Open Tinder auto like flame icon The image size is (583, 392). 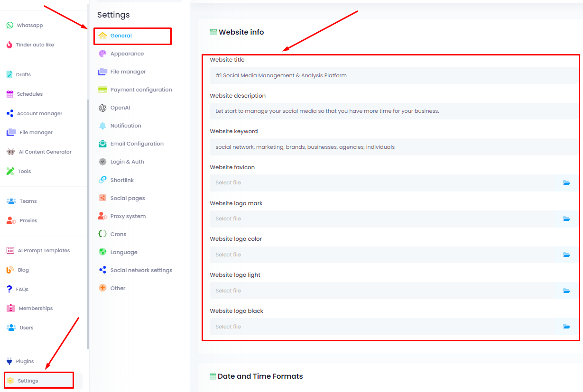point(9,45)
